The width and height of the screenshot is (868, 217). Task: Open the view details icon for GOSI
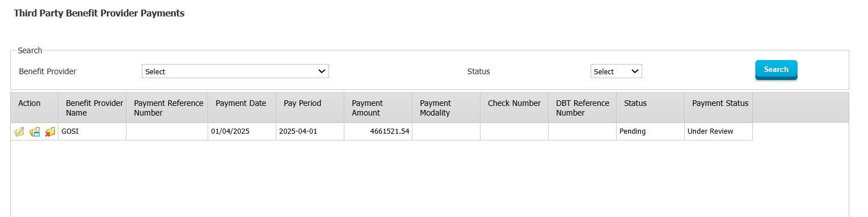coord(35,131)
